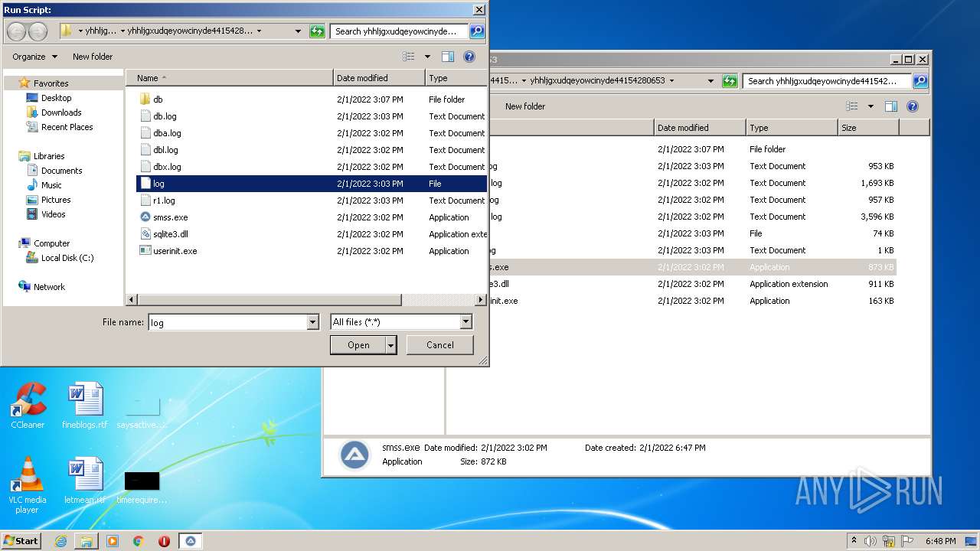Click the File name input field
The image size is (980, 551).
227,322
